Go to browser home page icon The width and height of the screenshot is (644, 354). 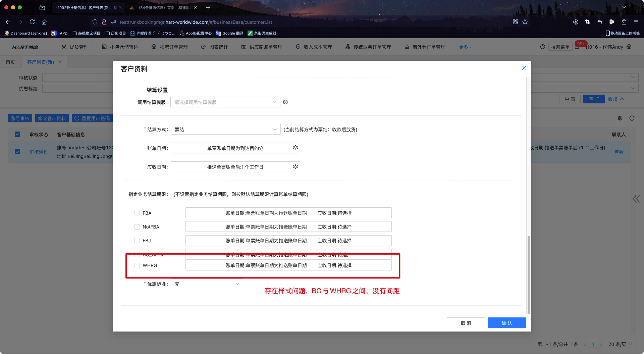pos(44,22)
